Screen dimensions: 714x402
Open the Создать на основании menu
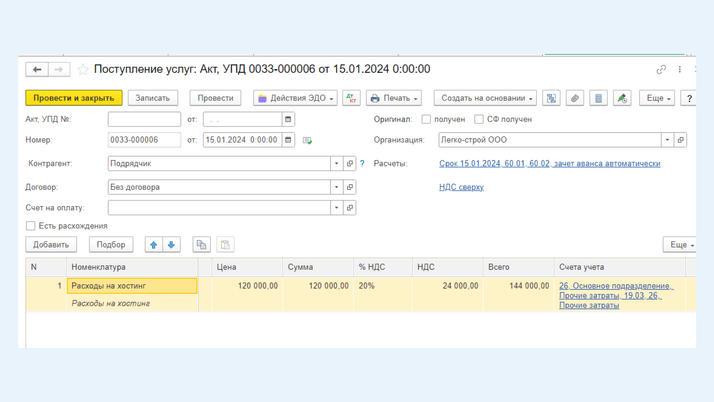coord(486,98)
